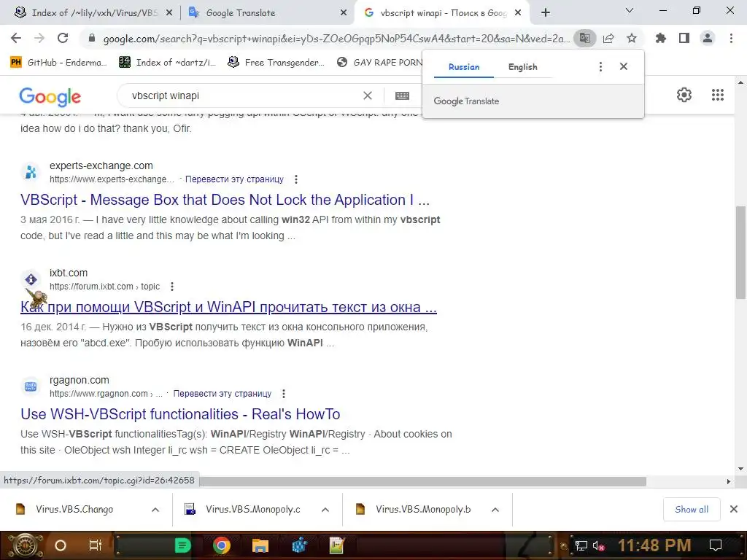Image resolution: width=747 pixels, height=560 pixels.
Task: Open the ixbt.com VBScript WinAPI result
Action: [228, 307]
